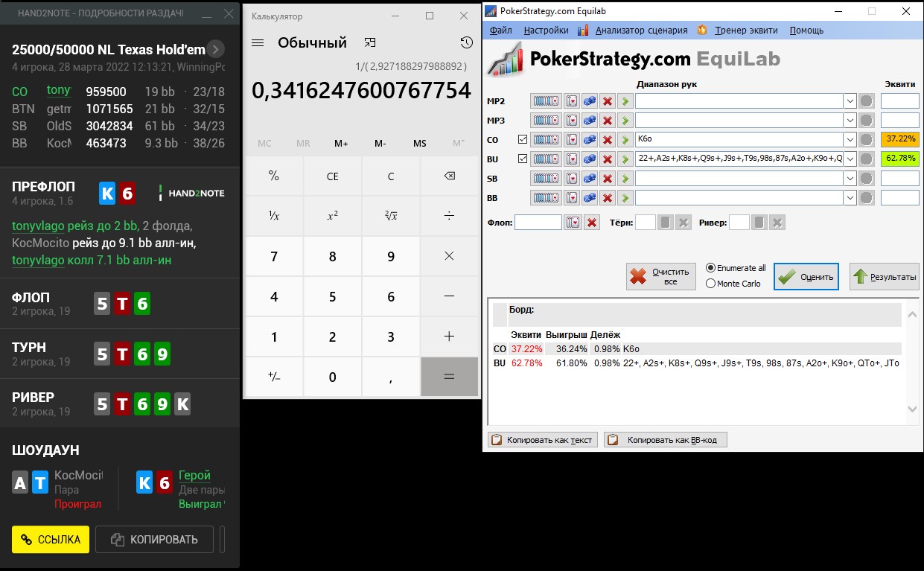This screenshot has height=571, width=924.
Task: Click gray circle button in BU row
Action: click(x=867, y=159)
